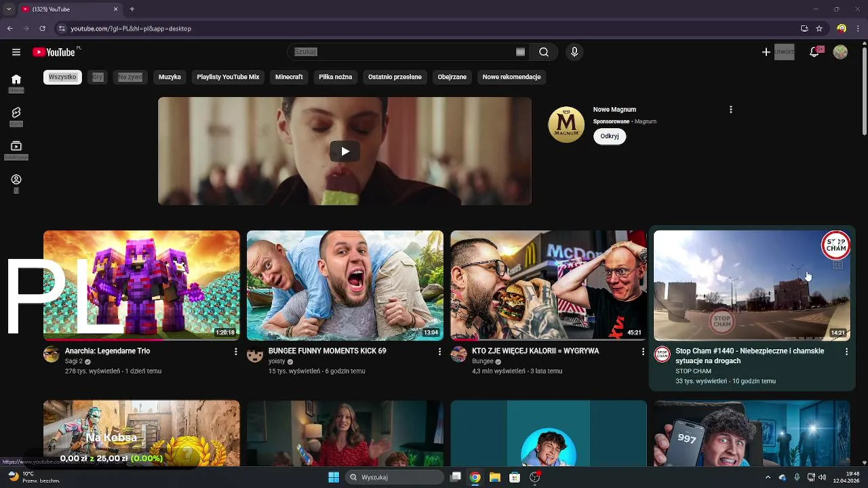Go to YouTube home via the logo

click(54, 52)
